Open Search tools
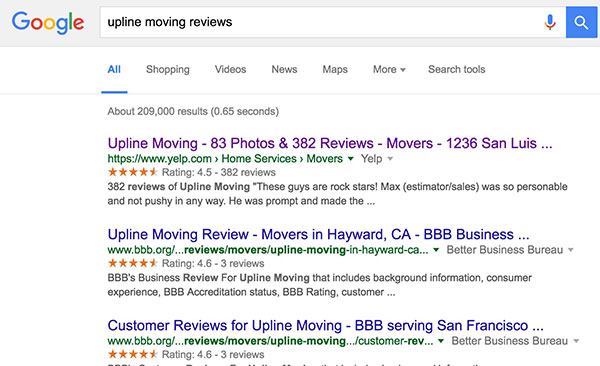 coord(457,70)
